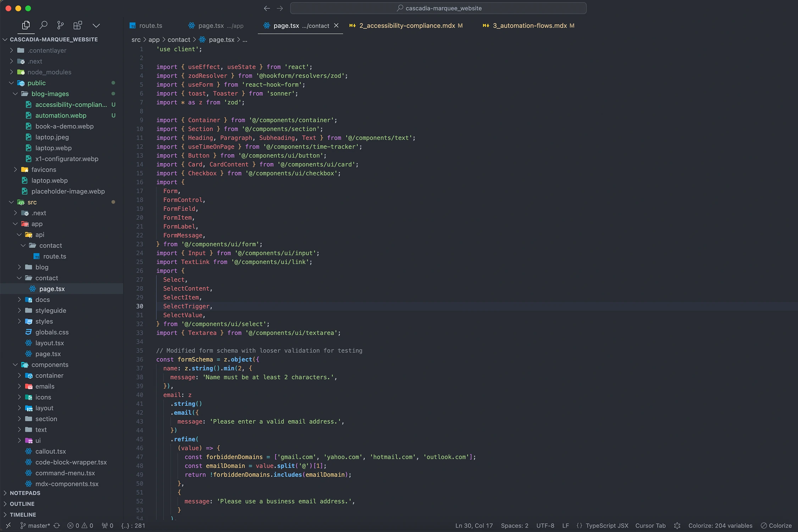
Task: Click the extensions icon in activity bar
Action: (77, 24)
